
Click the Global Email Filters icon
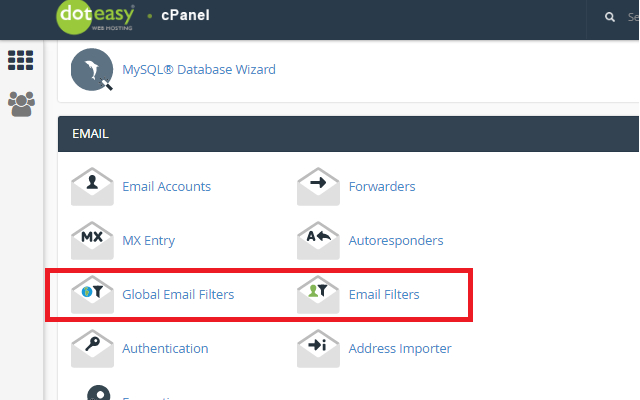92,294
